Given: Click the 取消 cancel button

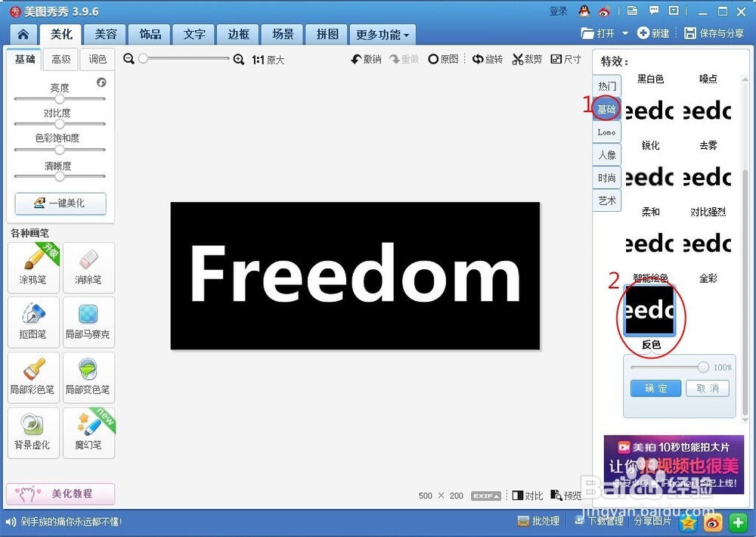Looking at the screenshot, I should (x=708, y=389).
